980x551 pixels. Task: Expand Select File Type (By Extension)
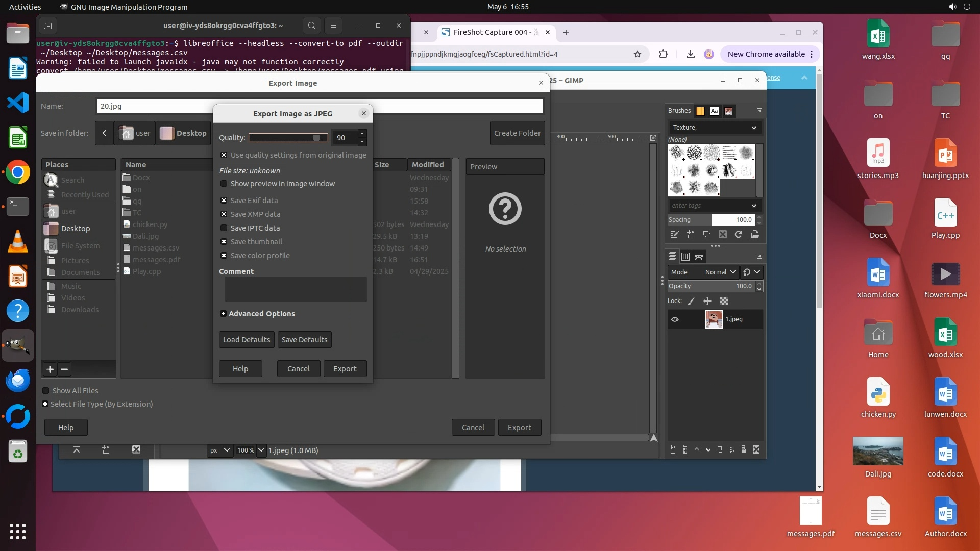tap(45, 404)
